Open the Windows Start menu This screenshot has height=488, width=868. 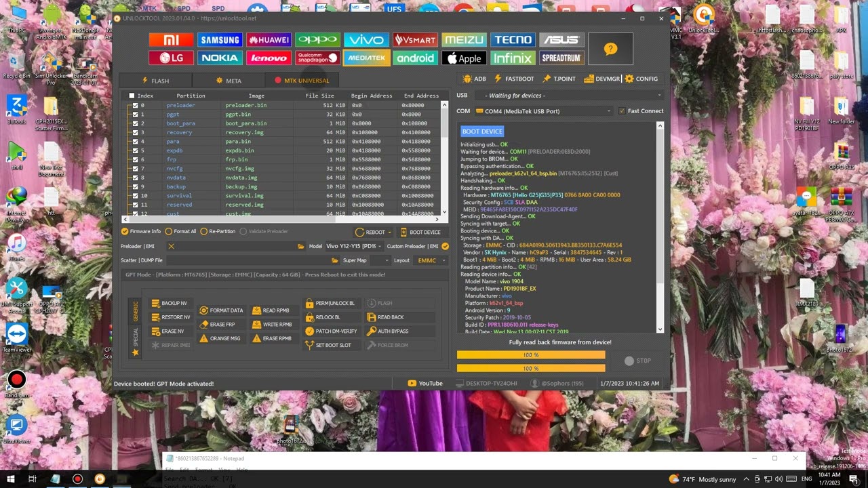[12, 479]
